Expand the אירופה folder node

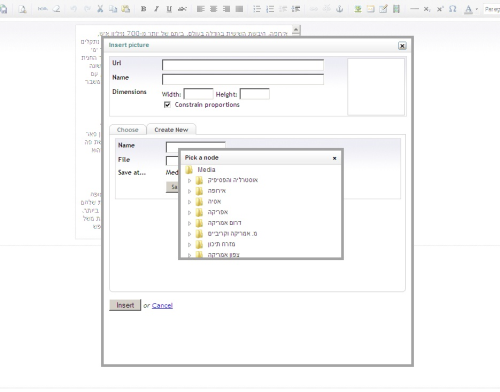point(189,191)
